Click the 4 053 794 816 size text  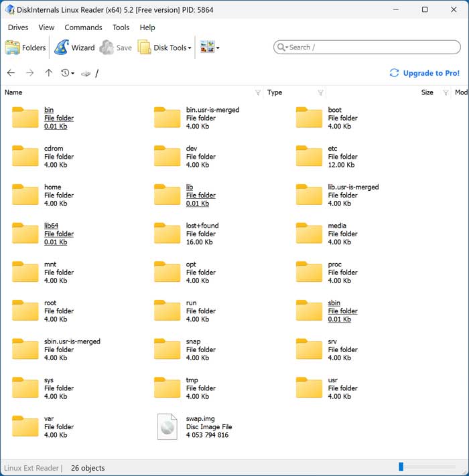click(x=207, y=434)
